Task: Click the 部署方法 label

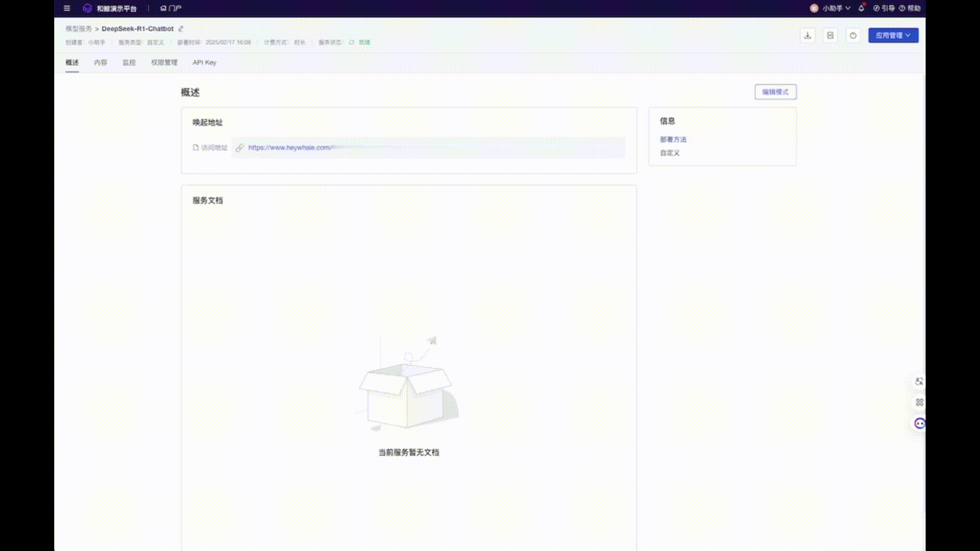Action: 673,139
